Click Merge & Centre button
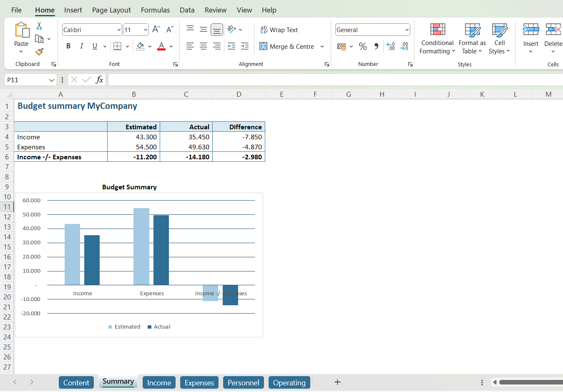The width and height of the screenshot is (563, 392). (287, 46)
